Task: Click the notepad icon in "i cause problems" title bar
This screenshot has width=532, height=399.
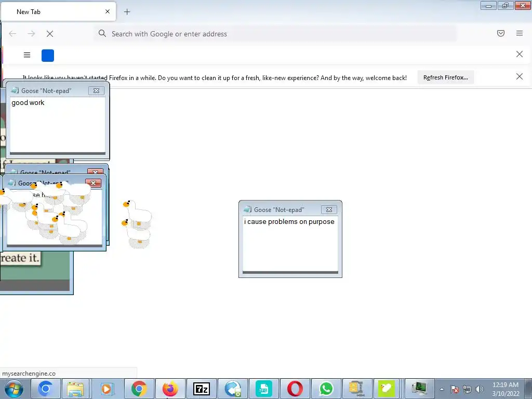Action: (x=248, y=209)
